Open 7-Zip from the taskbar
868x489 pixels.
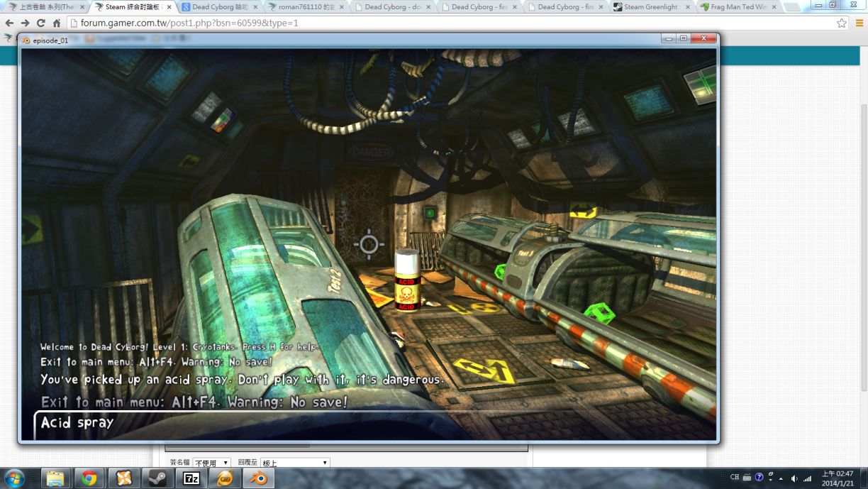click(191, 478)
